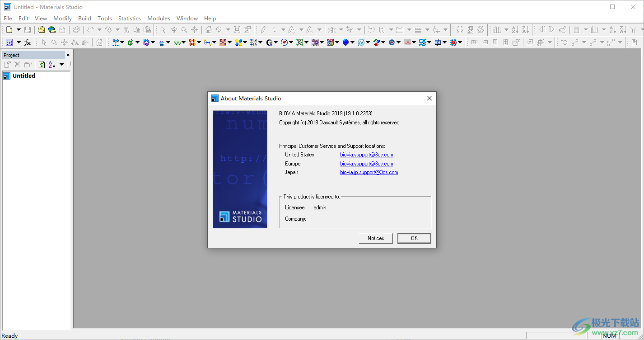
Task: Open the Modules menu
Action: [x=159, y=18]
